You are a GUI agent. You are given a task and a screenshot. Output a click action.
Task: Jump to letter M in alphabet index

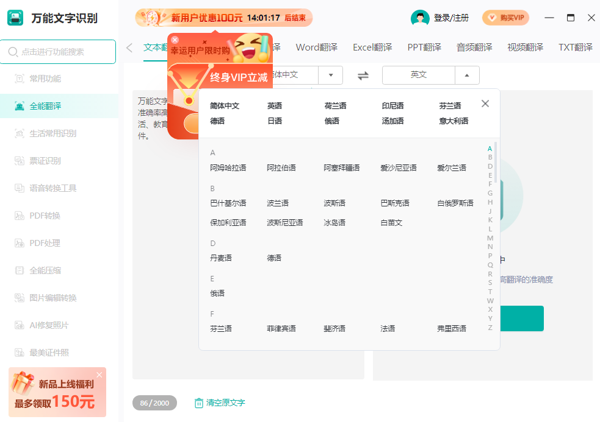[x=490, y=238]
